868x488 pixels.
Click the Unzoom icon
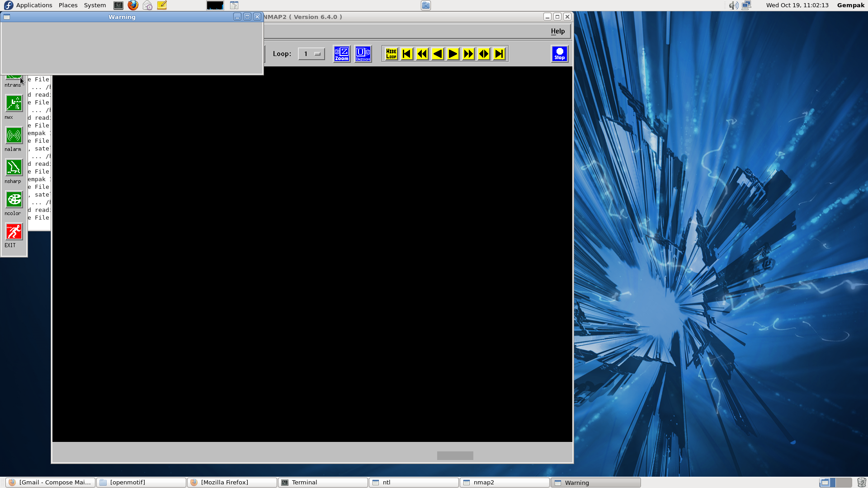(363, 54)
